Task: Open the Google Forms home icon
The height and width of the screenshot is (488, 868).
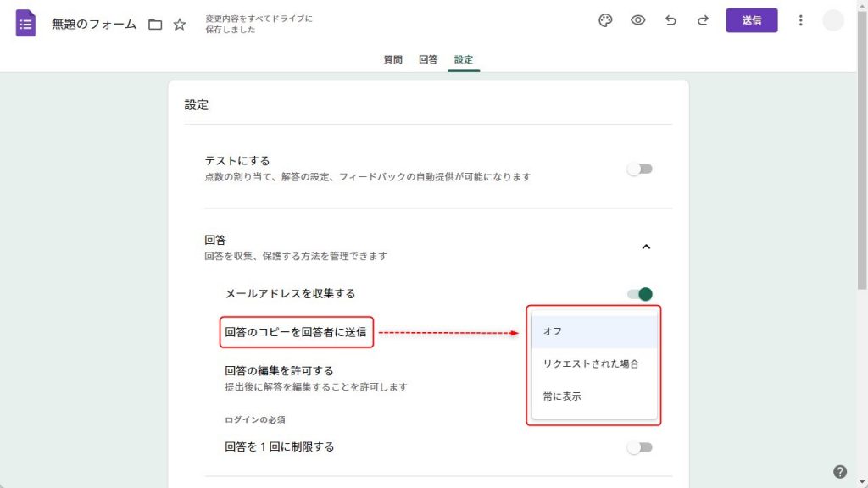Action: [25, 24]
